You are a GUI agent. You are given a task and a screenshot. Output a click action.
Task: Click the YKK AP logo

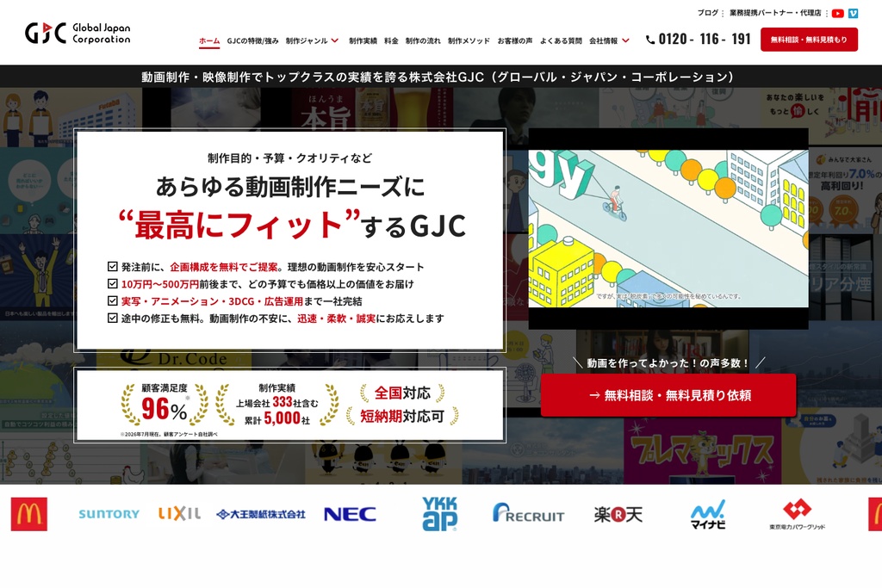click(x=440, y=514)
